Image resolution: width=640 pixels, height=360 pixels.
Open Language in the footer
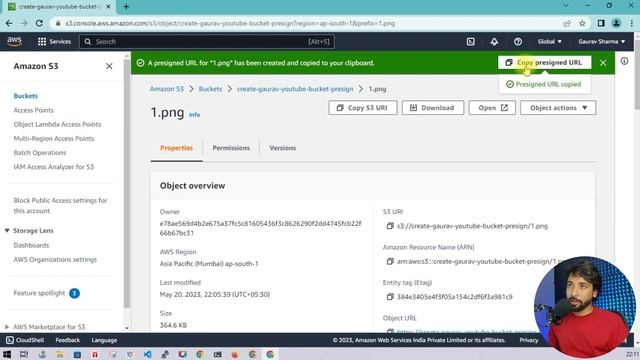104,340
